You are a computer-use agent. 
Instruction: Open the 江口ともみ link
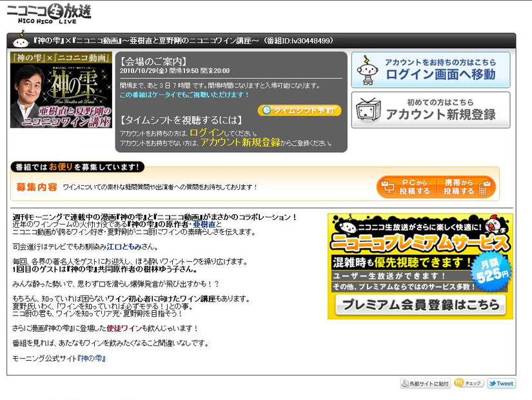point(124,247)
